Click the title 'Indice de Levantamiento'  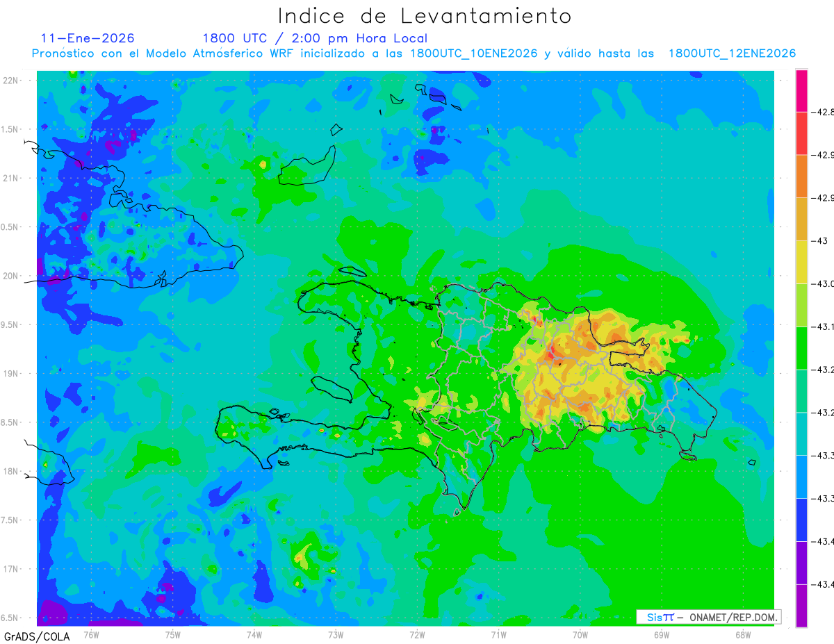425,16
